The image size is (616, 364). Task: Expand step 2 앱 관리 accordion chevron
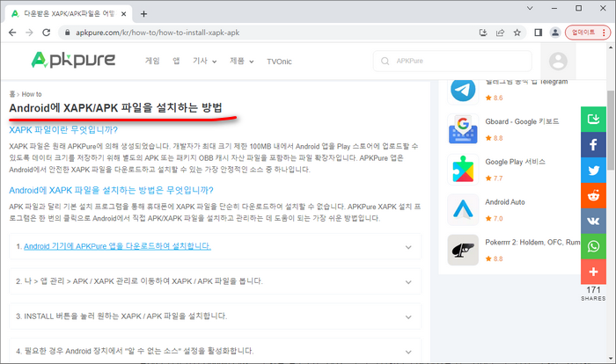point(408,282)
